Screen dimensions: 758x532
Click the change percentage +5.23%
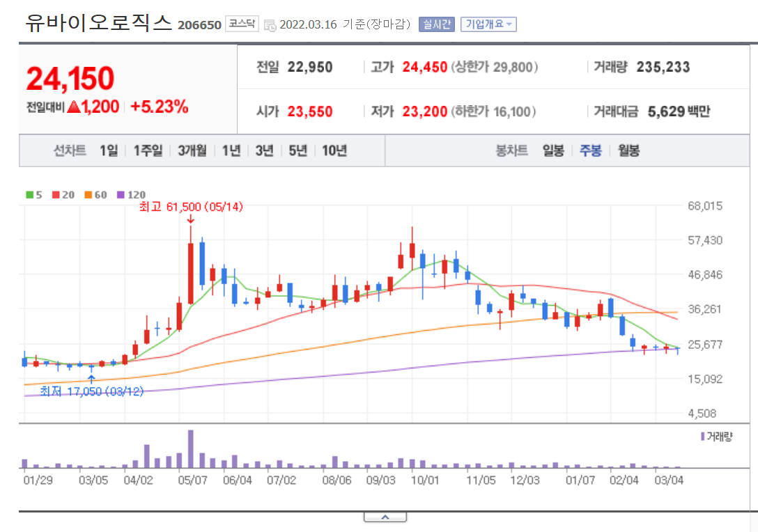[160, 107]
